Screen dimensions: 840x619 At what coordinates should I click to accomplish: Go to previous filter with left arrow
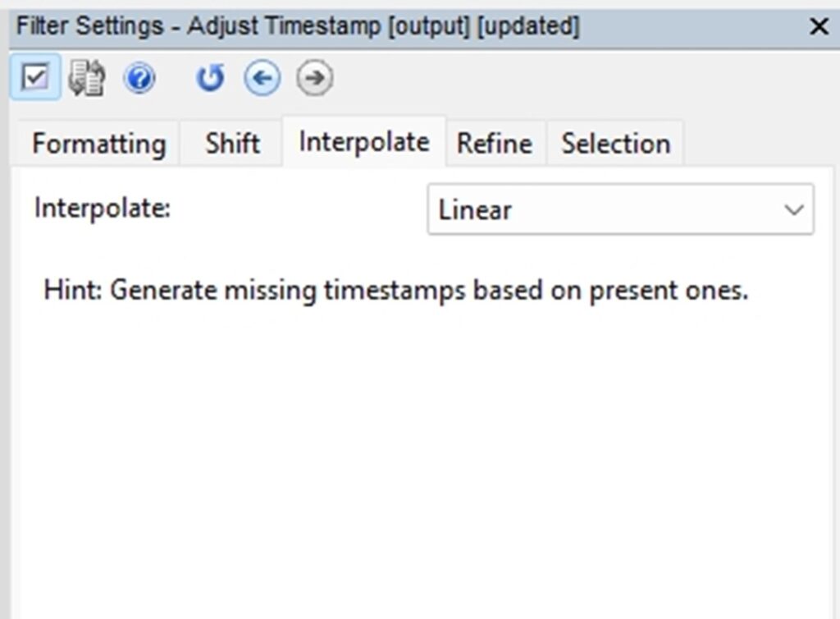coord(262,78)
